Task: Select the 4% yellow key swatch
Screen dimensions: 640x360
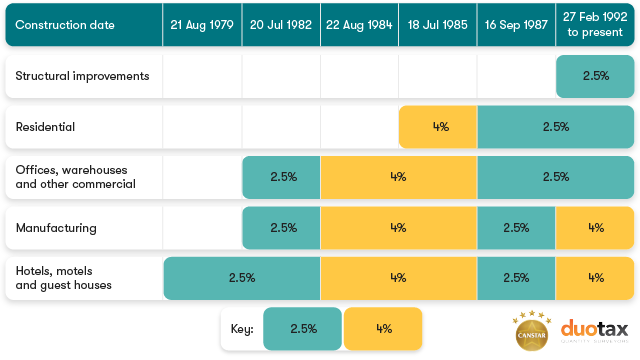Action: pyautogui.click(x=383, y=329)
